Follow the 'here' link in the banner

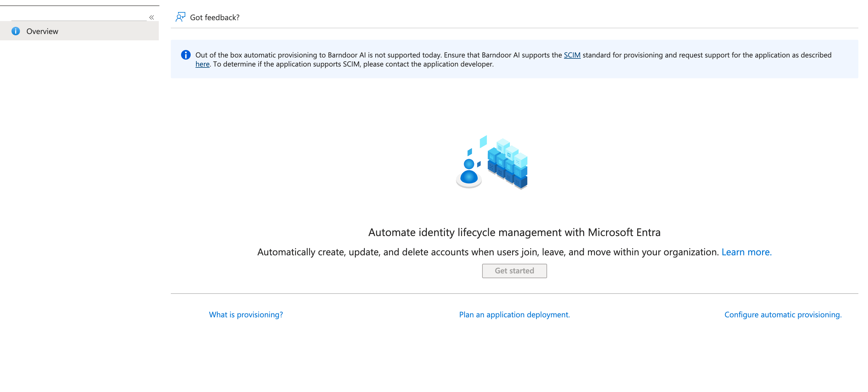(202, 64)
